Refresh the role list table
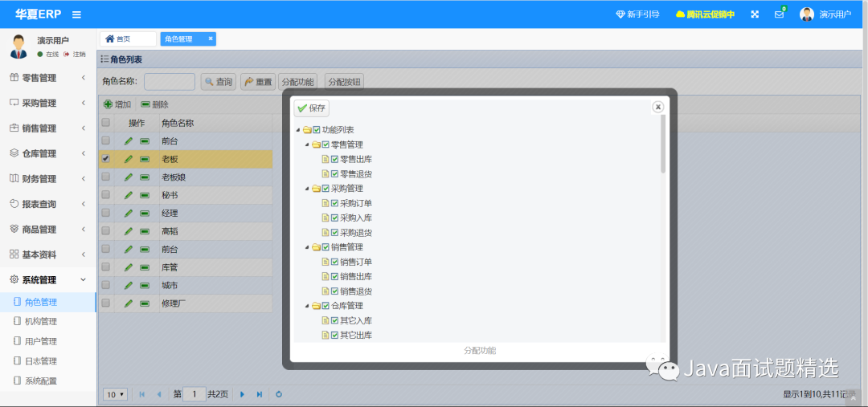The image size is (868, 407). tap(279, 394)
